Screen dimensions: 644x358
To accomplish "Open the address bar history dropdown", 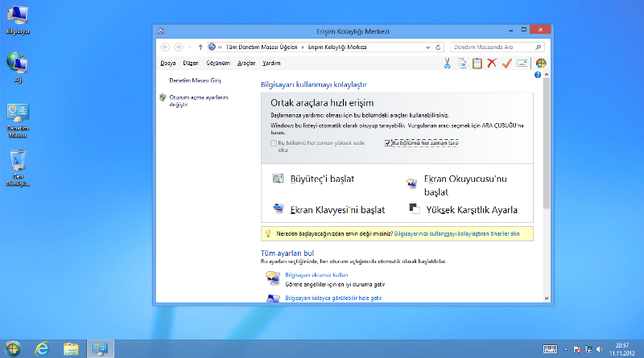I will click(x=428, y=47).
